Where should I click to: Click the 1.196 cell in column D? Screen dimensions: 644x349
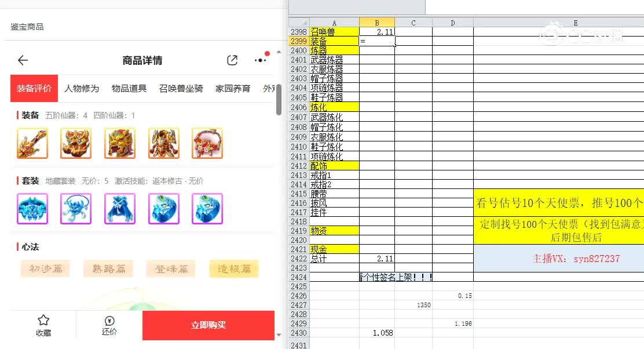point(453,323)
